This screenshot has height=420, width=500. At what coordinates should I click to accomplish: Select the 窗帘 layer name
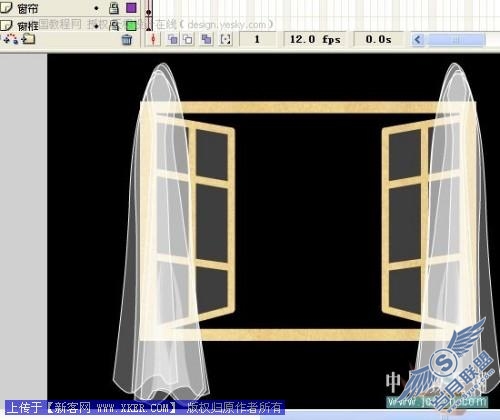pyautogui.click(x=28, y=9)
